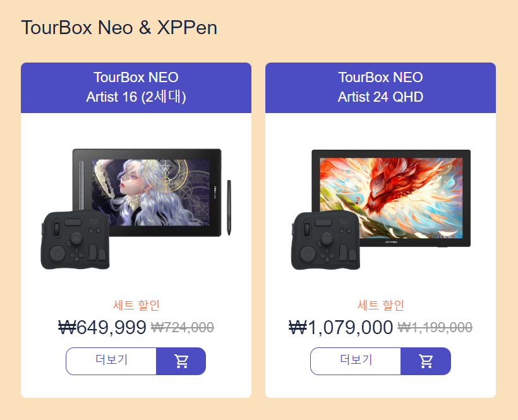Click the stylus pen beside Artist 16
Image resolution: width=518 pixels, height=420 pixels.
[229, 208]
